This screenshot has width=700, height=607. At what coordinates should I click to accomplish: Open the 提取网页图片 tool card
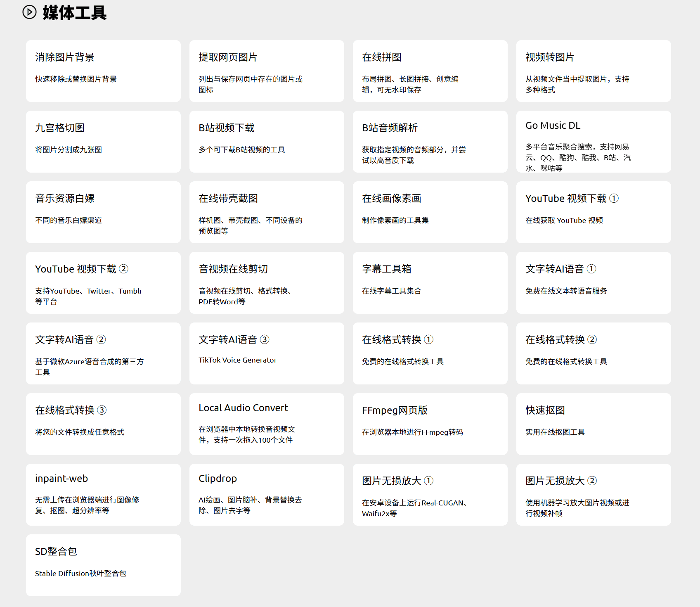[x=267, y=71]
